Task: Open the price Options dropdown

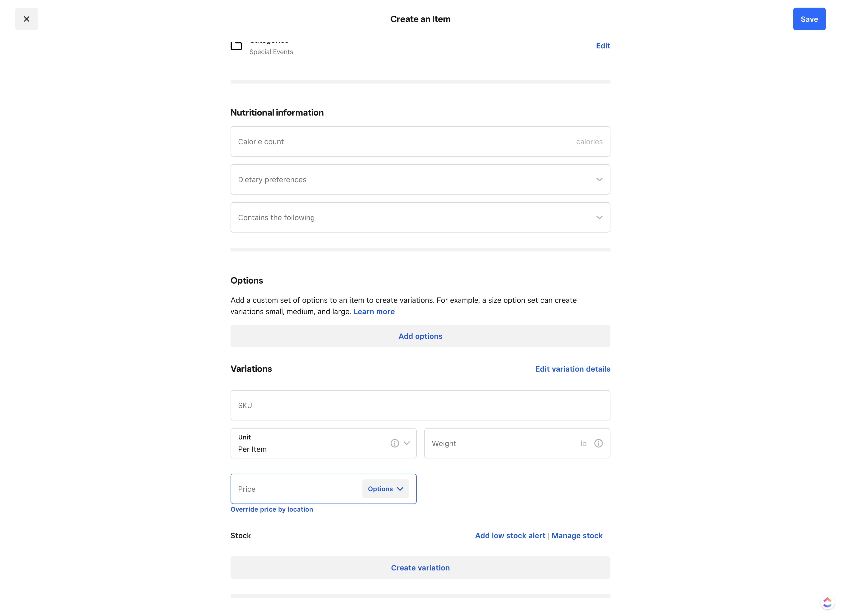Action: pos(385,489)
